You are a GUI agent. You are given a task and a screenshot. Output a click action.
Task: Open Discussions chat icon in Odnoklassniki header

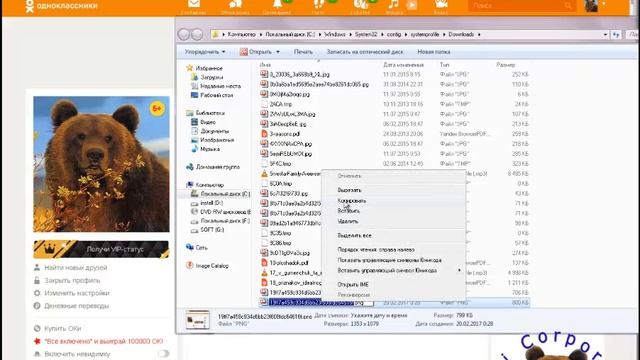(236, 5)
